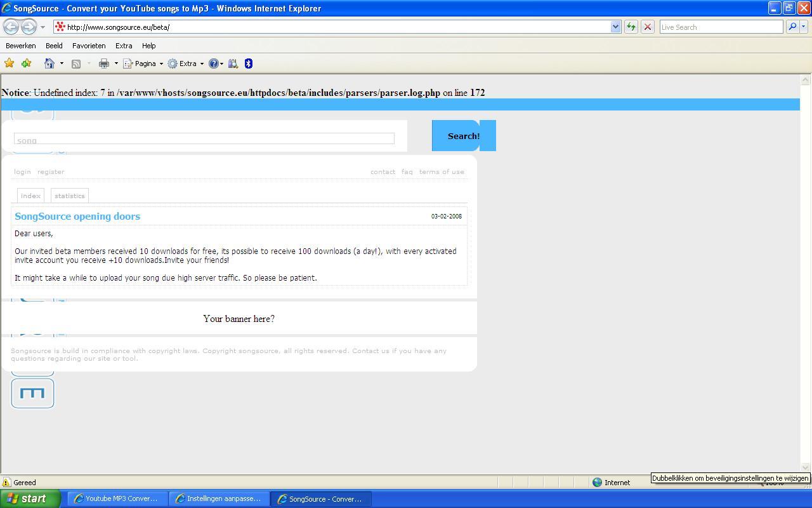
Task: Go back with the browser Back arrow
Action: pos(11,27)
